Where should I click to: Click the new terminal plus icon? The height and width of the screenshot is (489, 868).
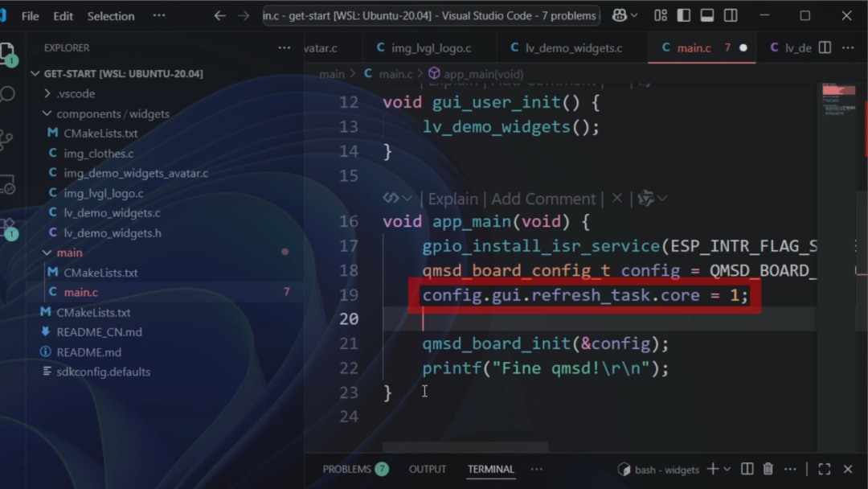pos(712,469)
